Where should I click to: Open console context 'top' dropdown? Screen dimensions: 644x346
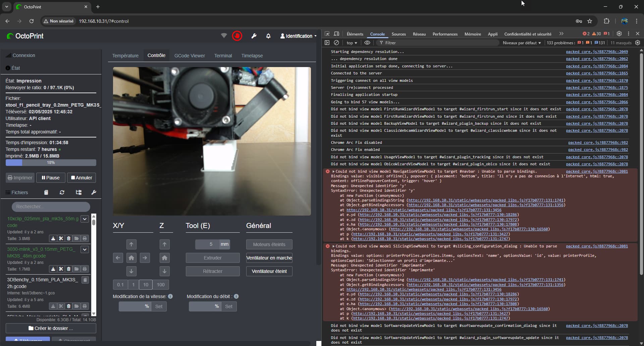point(352,43)
